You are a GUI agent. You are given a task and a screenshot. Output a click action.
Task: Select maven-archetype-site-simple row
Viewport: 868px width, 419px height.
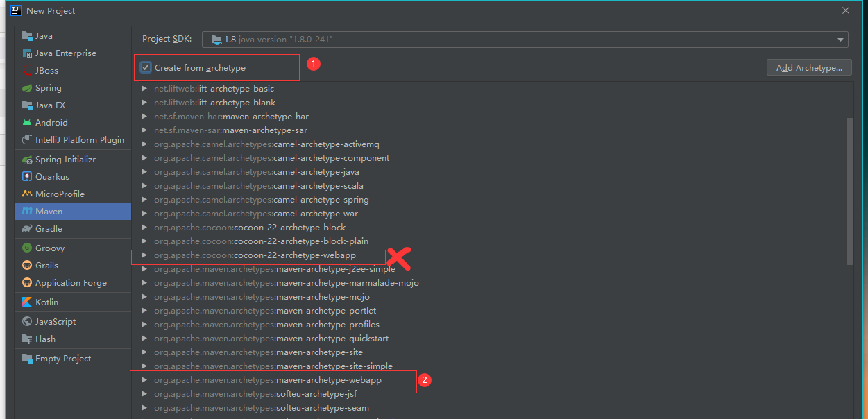[491, 366]
